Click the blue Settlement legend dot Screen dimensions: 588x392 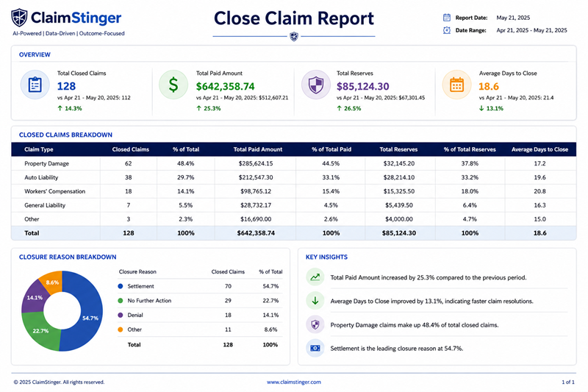(x=121, y=286)
